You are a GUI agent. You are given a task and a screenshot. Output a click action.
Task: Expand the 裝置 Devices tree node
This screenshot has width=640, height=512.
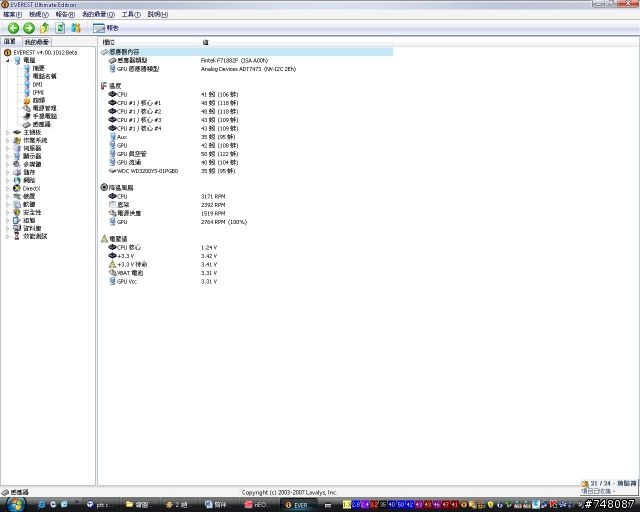[x=7, y=196]
